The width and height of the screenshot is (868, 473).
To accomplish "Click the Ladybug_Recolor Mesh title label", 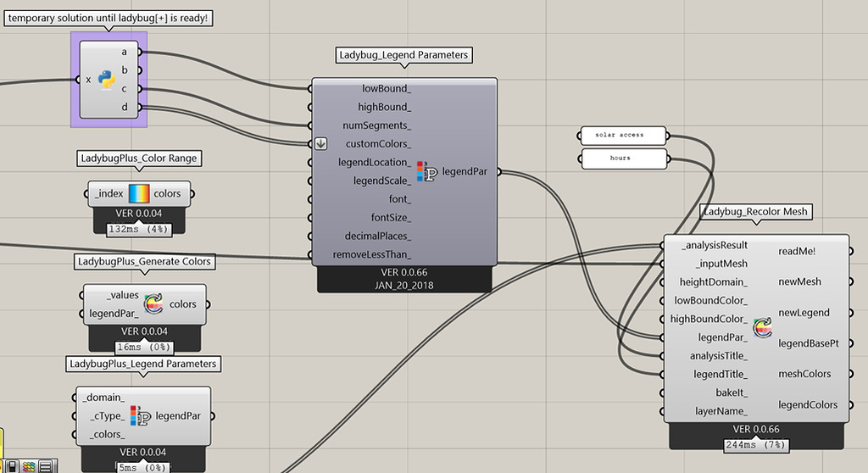I will point(756,211).
